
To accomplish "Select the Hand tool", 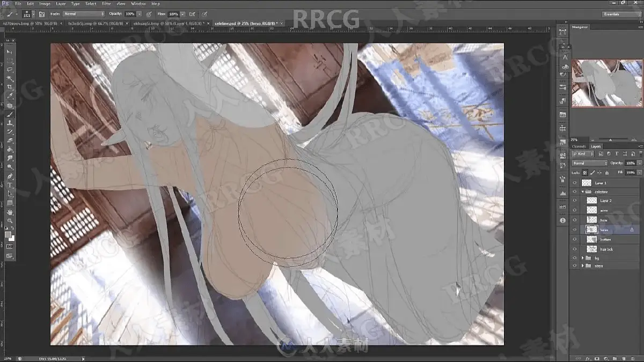I will (x=9, y=212).
